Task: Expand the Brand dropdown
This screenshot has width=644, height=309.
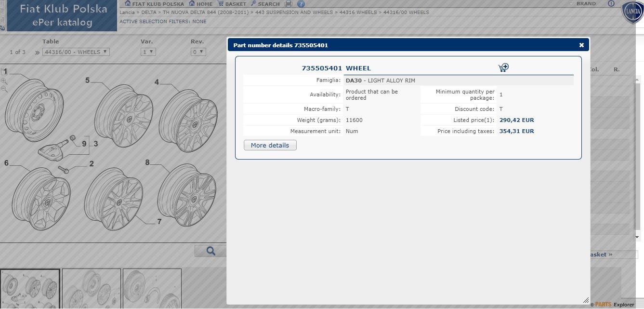Action: (x=583, y=3)
